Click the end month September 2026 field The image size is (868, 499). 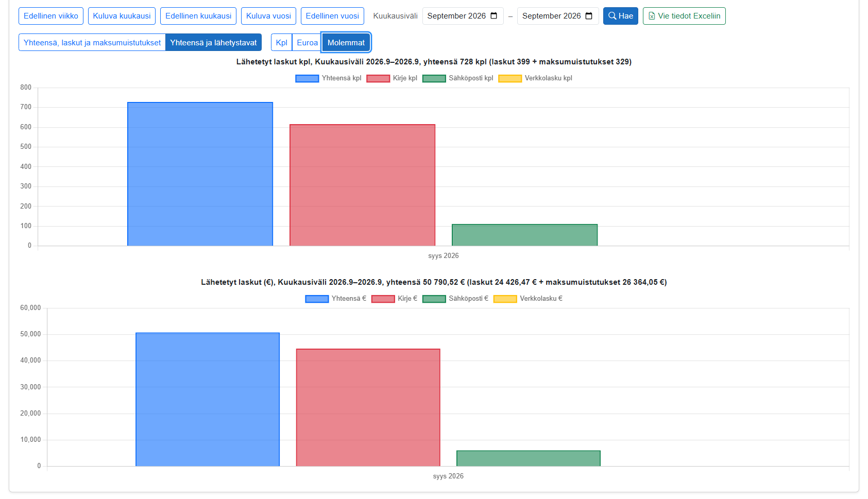click(x=558, y=16)
